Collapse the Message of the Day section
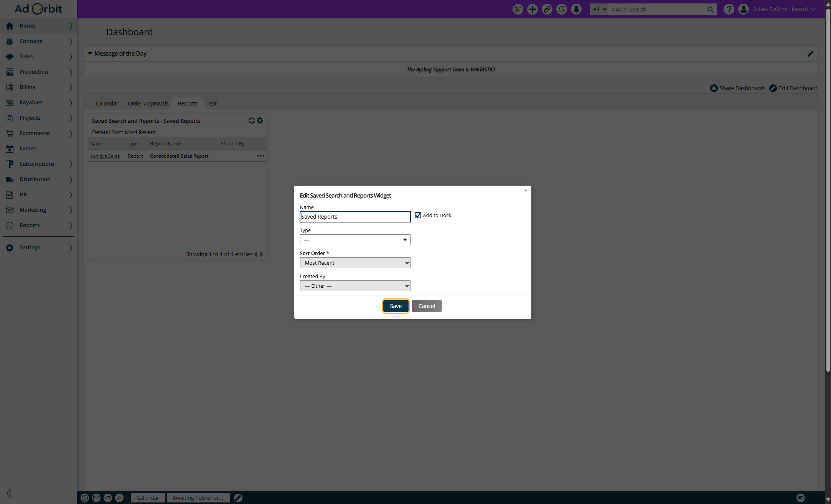Image resolution: width=831 pixels, height=504 pixels. click(x=90, y=54)
